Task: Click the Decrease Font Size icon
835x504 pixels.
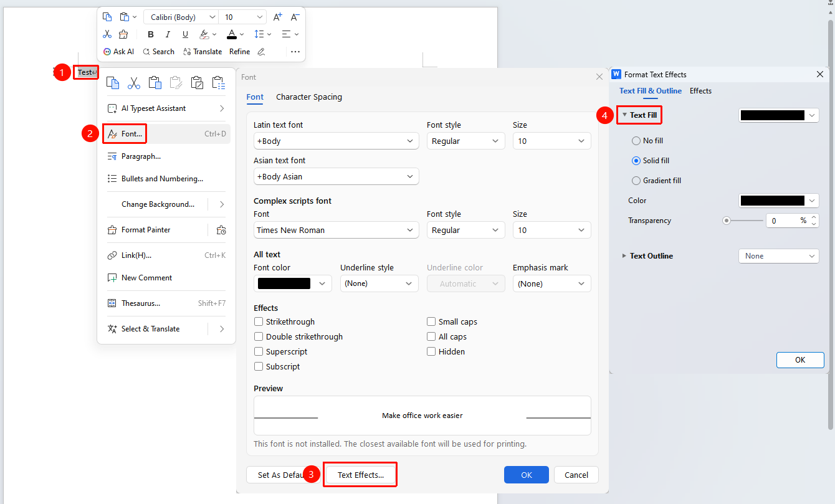Action: pyautogui.click(x=295, y=17)
